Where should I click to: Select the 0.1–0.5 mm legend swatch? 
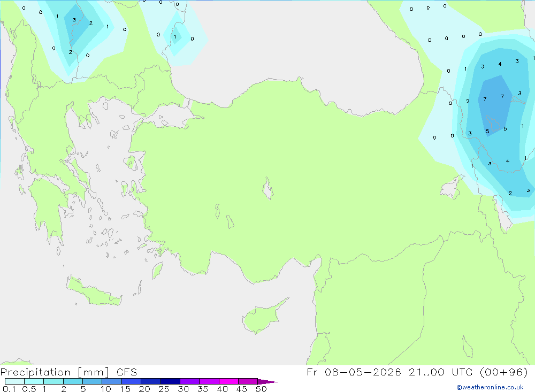click(14, 381)
